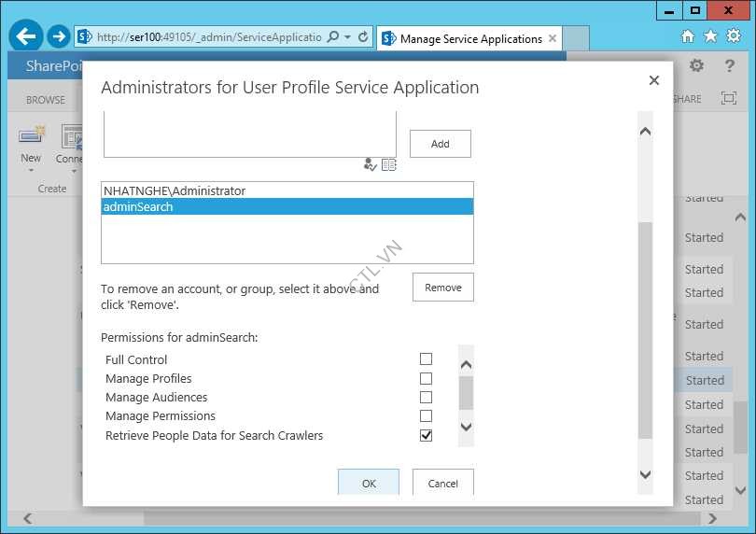Click the search magnifier in address bar

click(332, 36)
